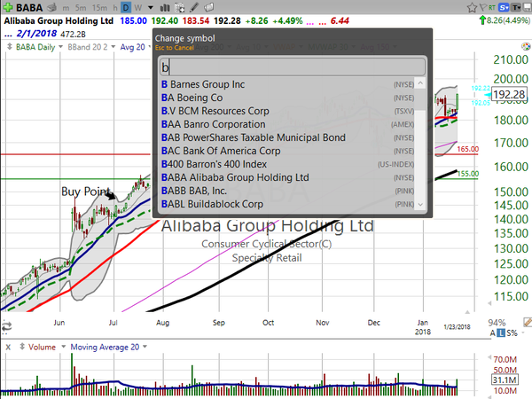Open the Avg 20 indicator dropdown
This screenshot has width=532, height=399.
150,46
